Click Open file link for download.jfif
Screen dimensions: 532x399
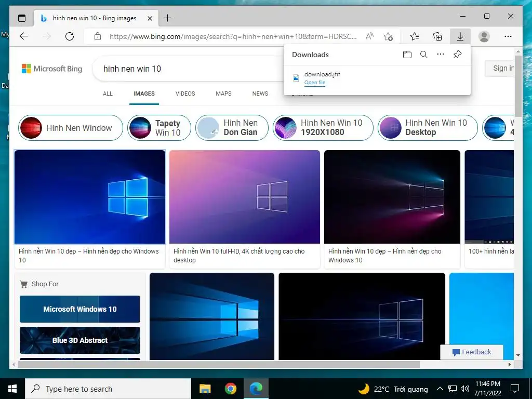pos(314,83)
